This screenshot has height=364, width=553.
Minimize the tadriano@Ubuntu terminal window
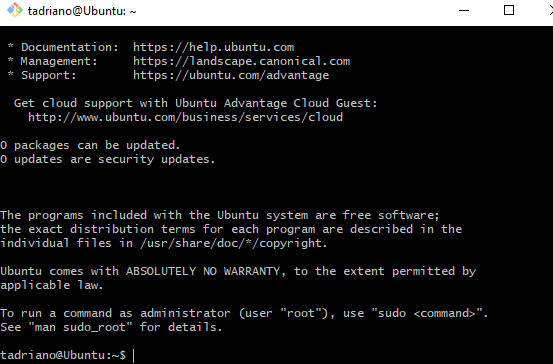point(464,11)
